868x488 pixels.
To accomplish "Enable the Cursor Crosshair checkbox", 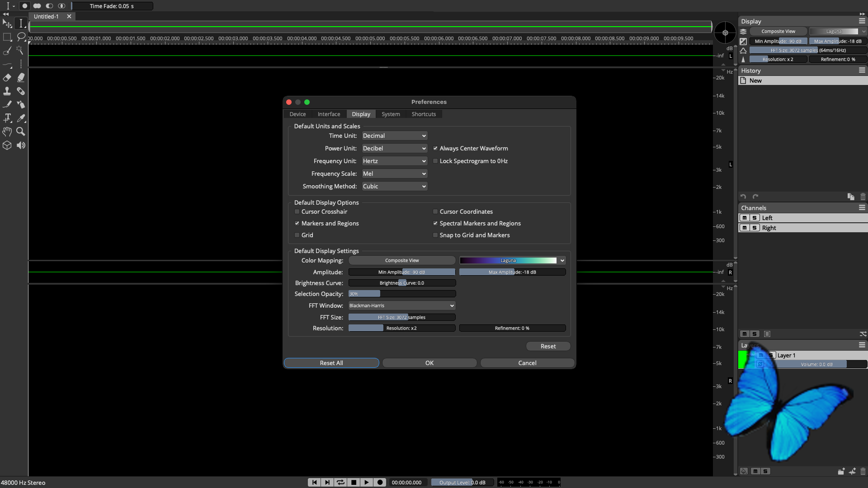I will pos(297,211).
